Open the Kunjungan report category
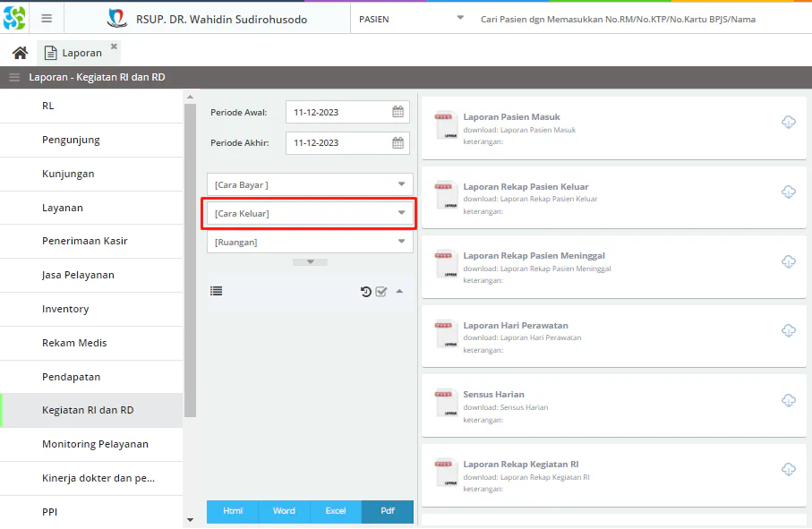This screenshot has height=529, width=812. [x=91, y=174]
